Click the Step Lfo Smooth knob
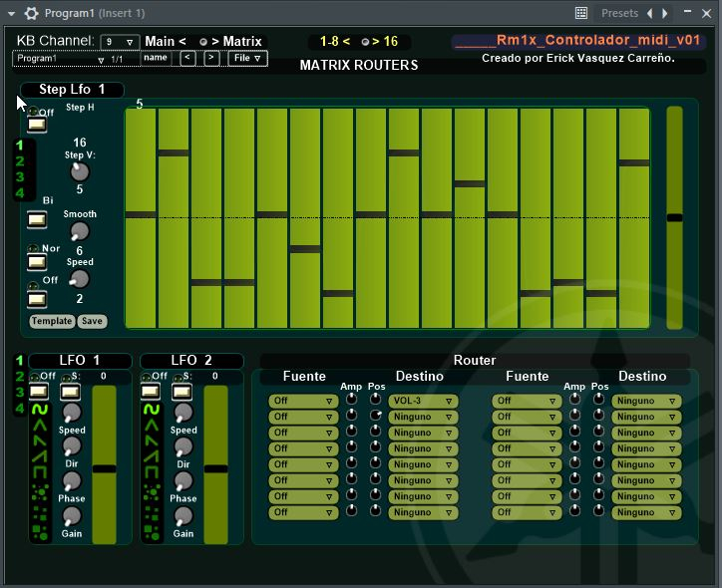 click(80, 231)
